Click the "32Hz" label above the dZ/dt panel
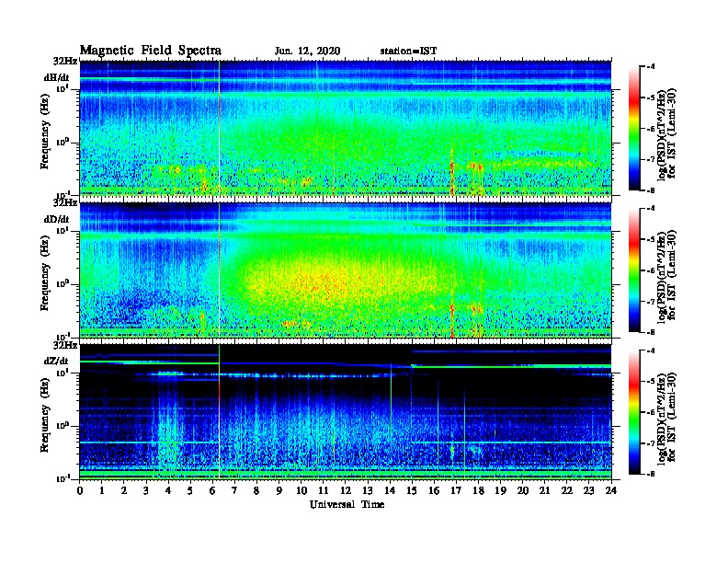Screen dimensions: 728x563 coord(65,345)
